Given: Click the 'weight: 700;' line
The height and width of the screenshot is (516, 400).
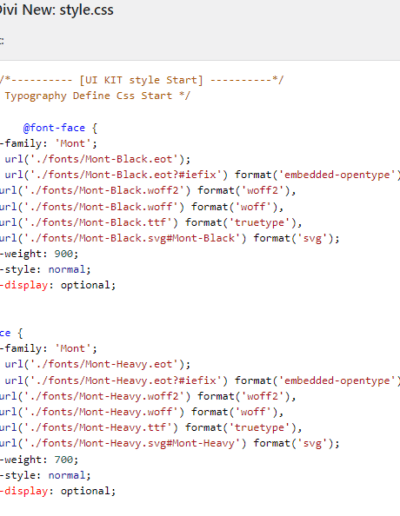Looking at the screenshot, I should tap(39, 460).
